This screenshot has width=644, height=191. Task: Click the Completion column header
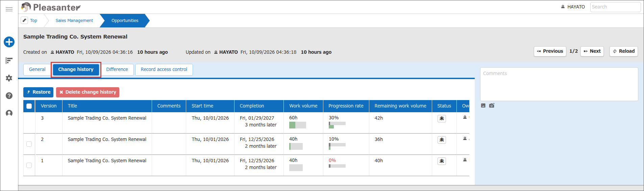point(259,106)
